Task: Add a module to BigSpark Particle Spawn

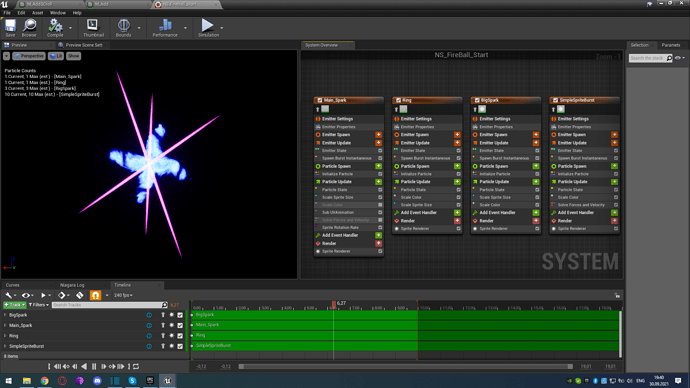Action: (x=536, y=166)
